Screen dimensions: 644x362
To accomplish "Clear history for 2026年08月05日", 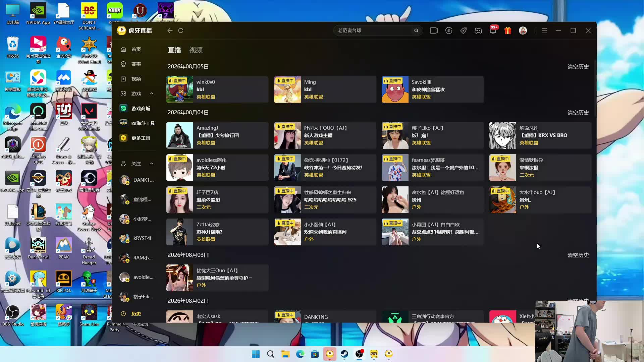I will click(578, 67).
